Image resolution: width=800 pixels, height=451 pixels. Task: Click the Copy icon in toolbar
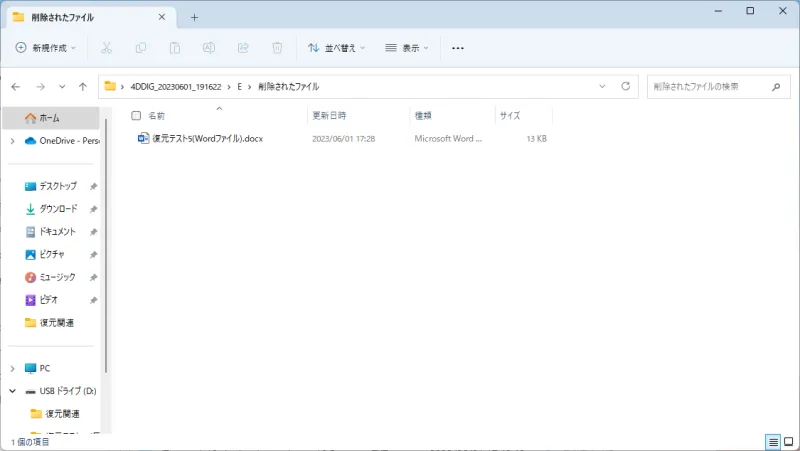click(x=140, y=48)
